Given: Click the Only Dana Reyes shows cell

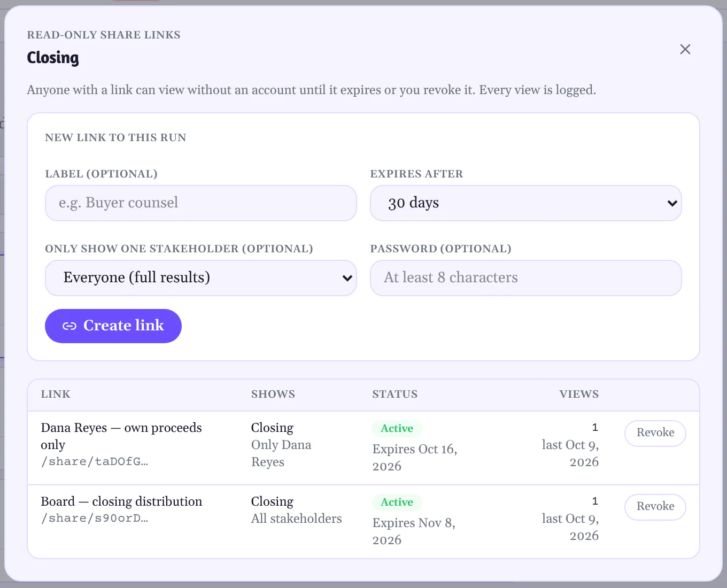Looking at the screenshot, I should (281, 453).
